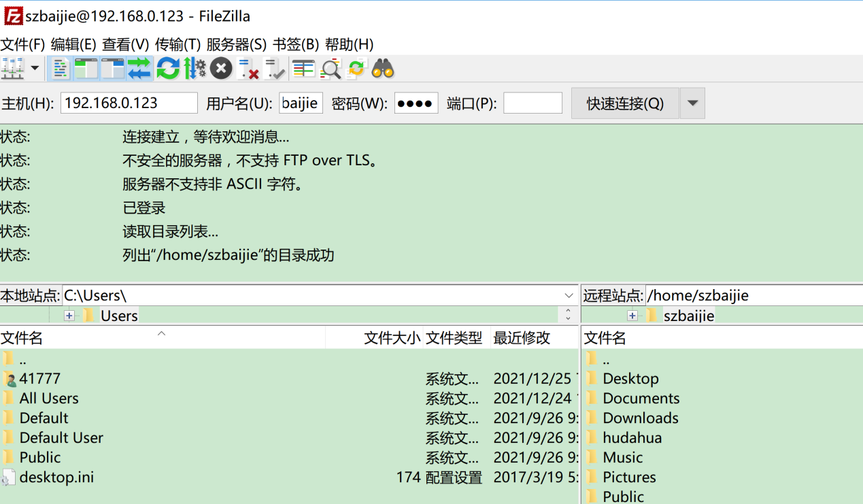The height and width of the screenshot is (504, 863).
Task: Search files recursively with binoculars icon
Action: [x=383, y=69]
